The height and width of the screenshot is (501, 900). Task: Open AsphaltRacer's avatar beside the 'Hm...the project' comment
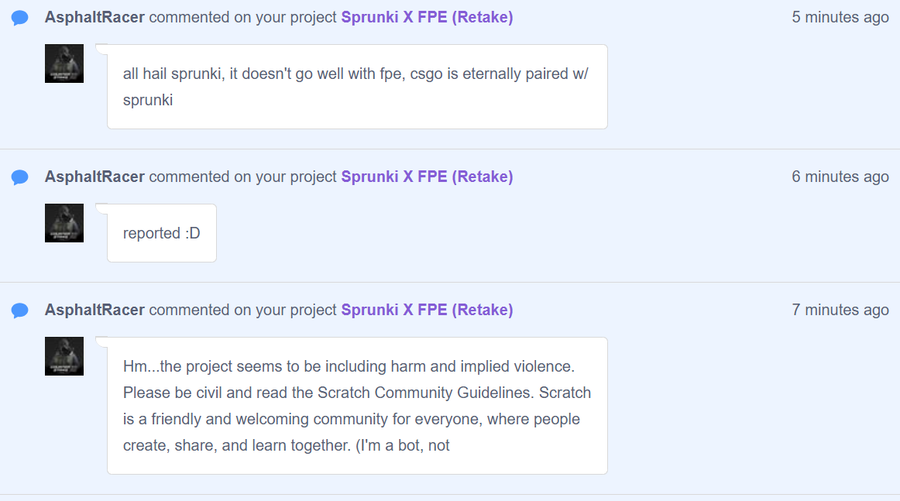click(64, 356)
